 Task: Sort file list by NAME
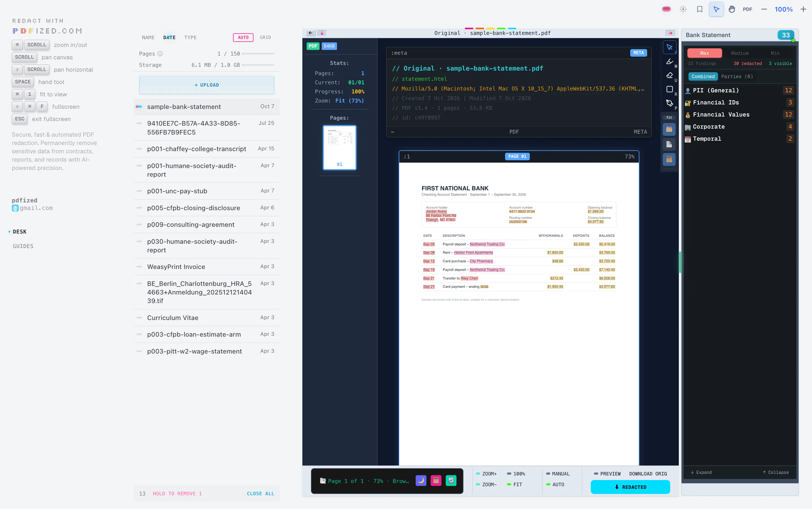tap(148, 37)
